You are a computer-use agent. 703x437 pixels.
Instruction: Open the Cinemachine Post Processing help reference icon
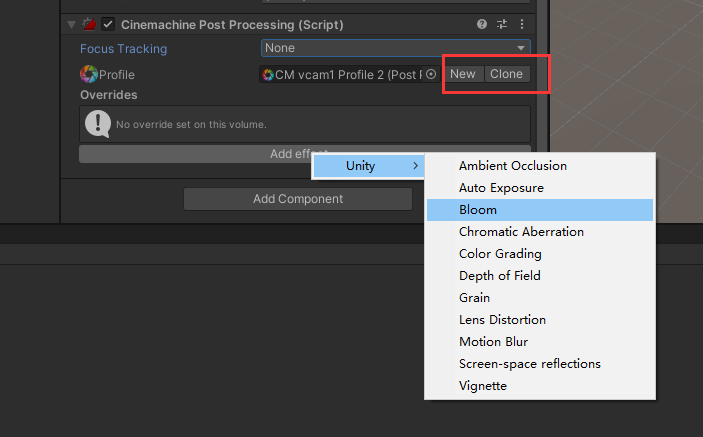click(x=482, y=24)
